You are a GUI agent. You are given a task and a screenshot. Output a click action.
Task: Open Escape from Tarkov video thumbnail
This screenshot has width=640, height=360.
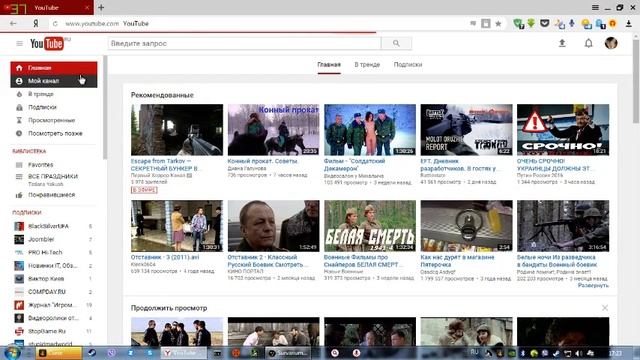(x=177, y=130)
